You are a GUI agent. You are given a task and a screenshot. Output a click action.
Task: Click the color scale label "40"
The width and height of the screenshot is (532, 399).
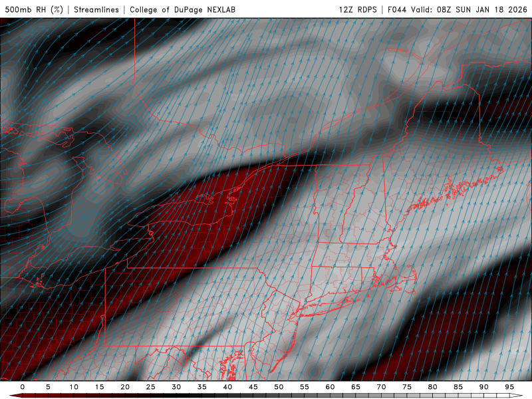pyautogui.click(x=227, y=387)
